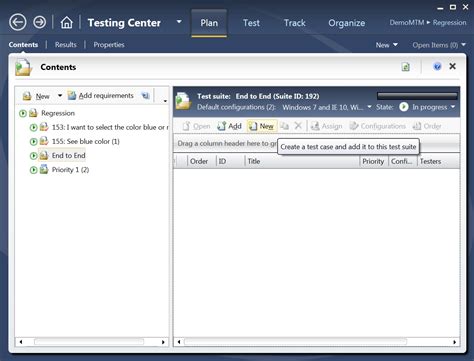This screenshot has width=474, height=361.
Task: Switch to the Organize tab
Action: coord(346,23)
